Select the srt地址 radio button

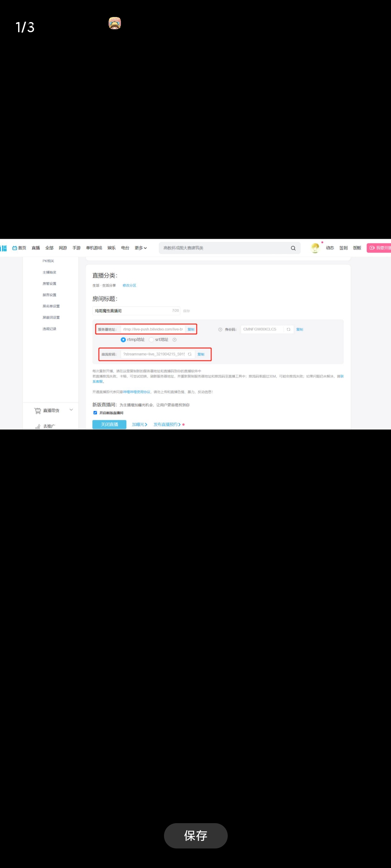(151, 340)
